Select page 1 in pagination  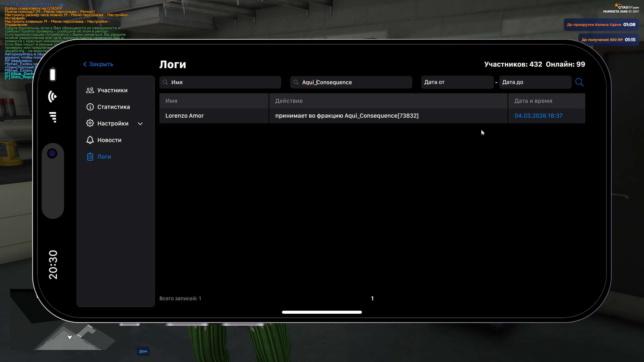(x=372, y=298)
